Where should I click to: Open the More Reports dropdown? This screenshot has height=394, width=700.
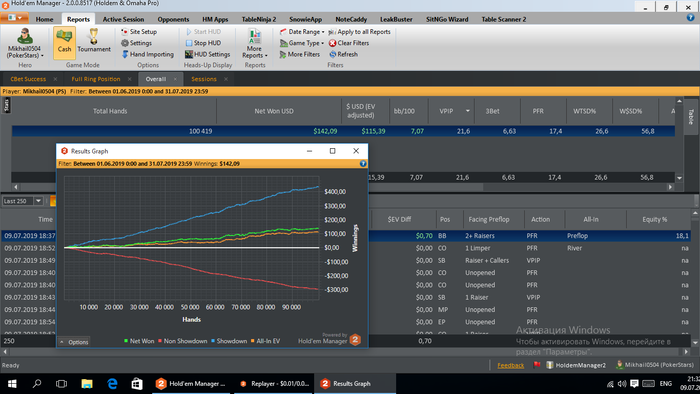(254, 43)
